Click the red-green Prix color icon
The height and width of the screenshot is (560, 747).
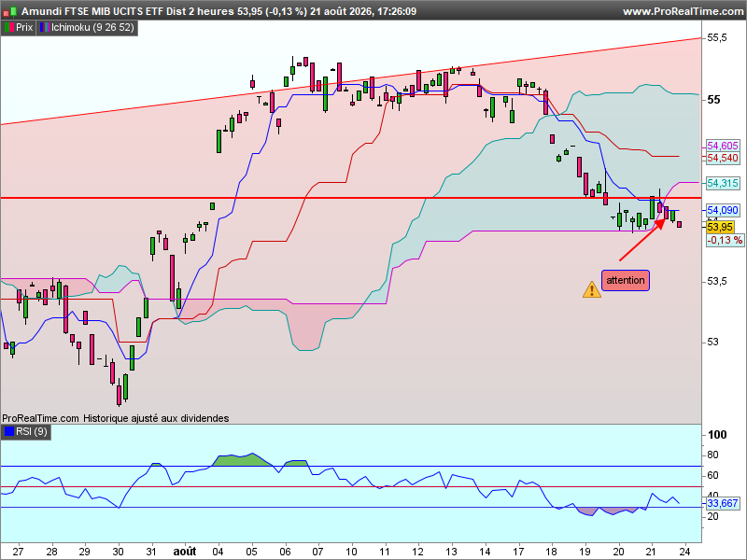(9, 28)
